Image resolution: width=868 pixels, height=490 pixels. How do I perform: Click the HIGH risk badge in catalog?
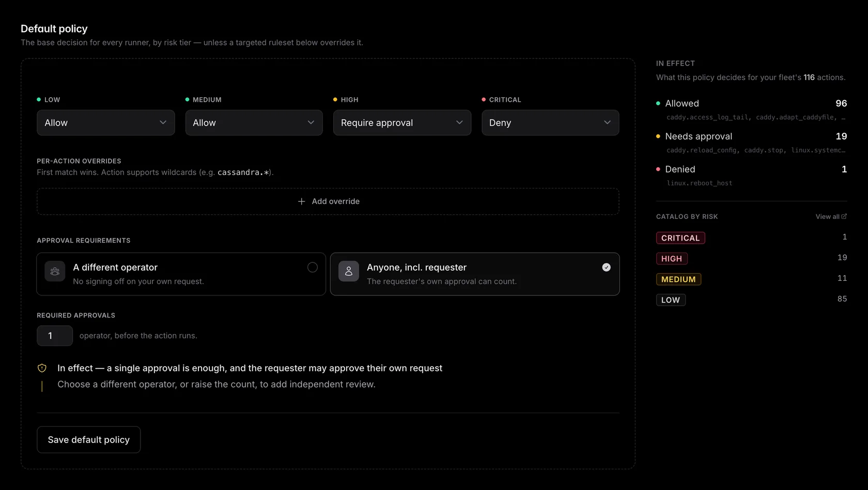(672, 259)
